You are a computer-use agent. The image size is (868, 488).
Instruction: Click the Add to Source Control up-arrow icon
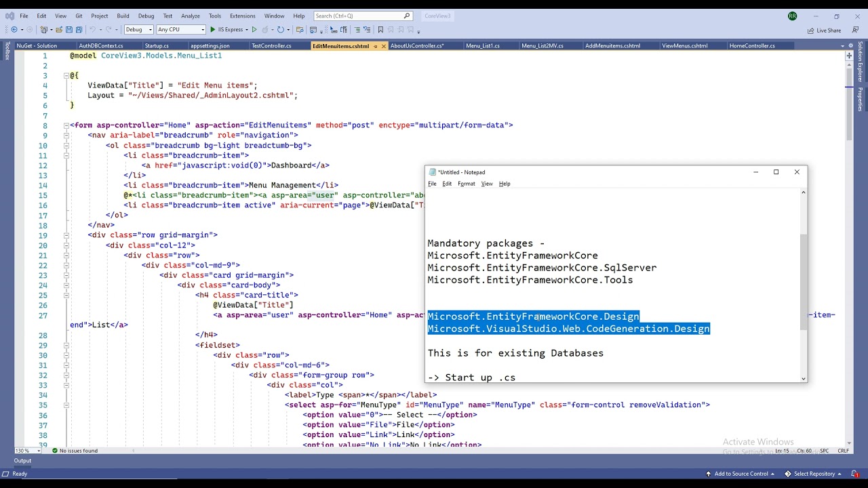click(x=709, y=474)
